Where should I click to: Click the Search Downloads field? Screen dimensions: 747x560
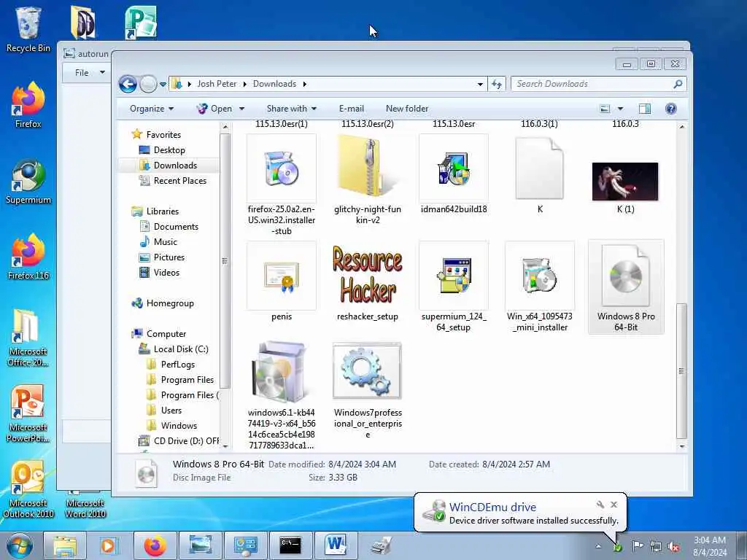coord(598,84)
